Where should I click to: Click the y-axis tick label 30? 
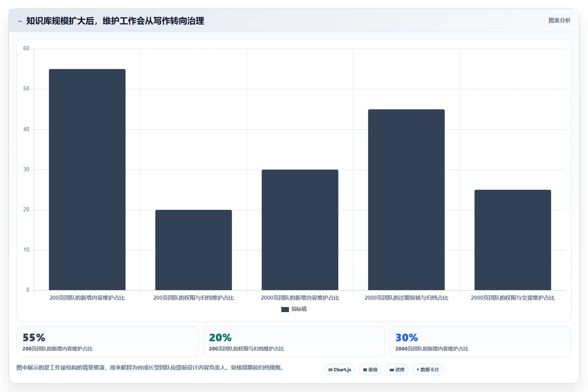click(26, 170)
